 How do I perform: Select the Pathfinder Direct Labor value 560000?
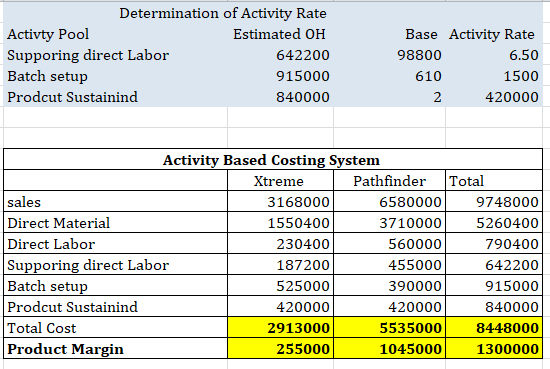(415, 244)
